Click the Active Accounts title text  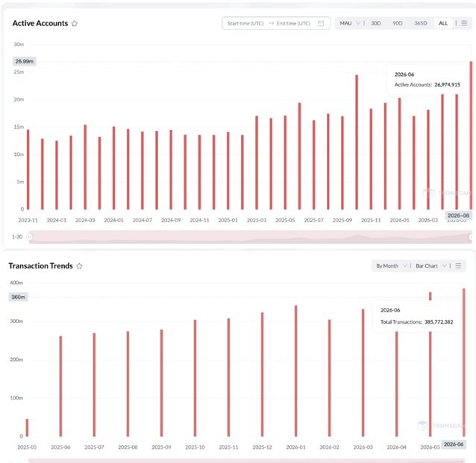click(x=40, y=23)
